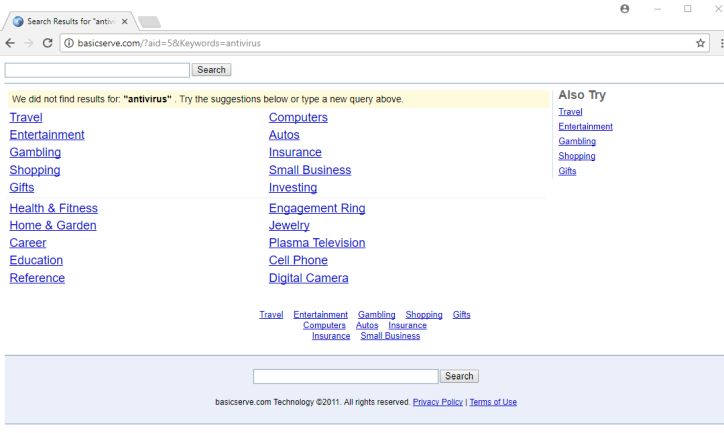Click the browser back arrow

point(10,43)
